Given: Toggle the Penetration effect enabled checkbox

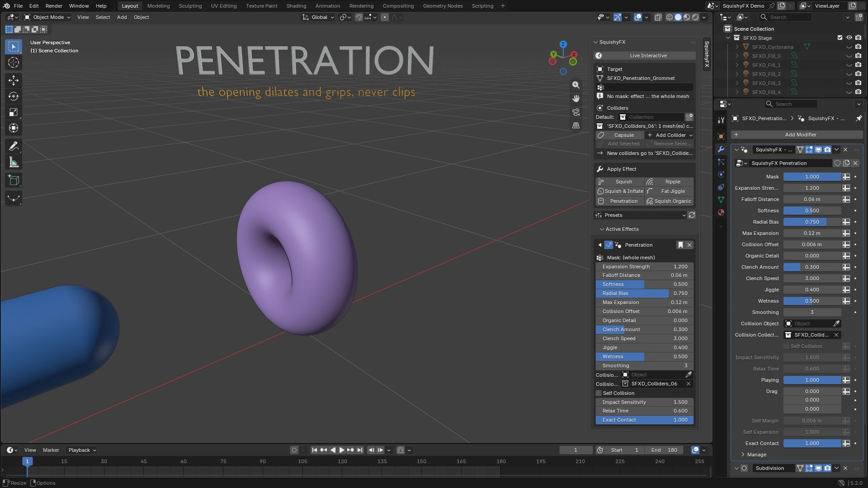Looking at the screenshot, I should (609, 245).
